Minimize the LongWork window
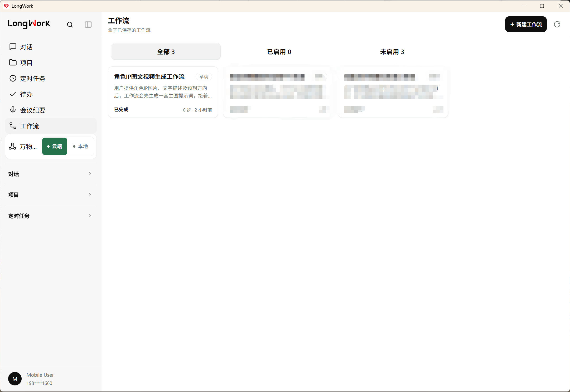 click(x=524, y=6)
